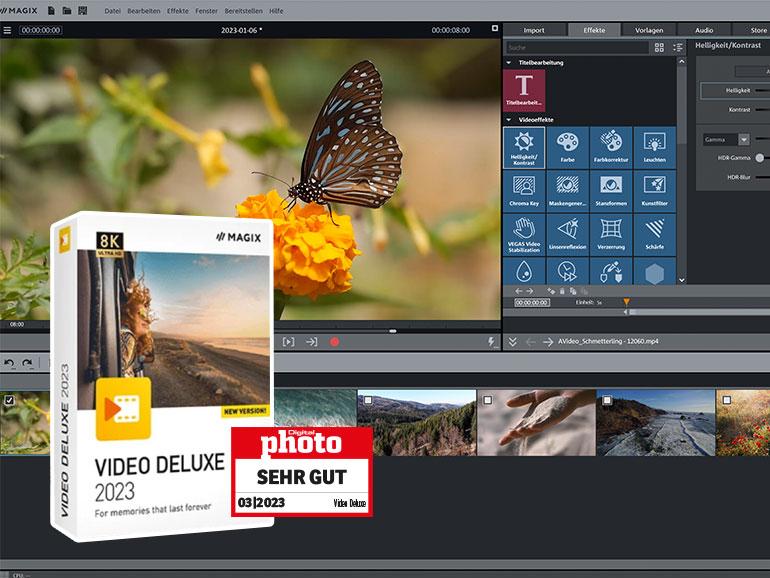The image size is (770, 578).
Task: Select the Helligkeit/Kontrast effect tile
Action: (x=524, y=147)
